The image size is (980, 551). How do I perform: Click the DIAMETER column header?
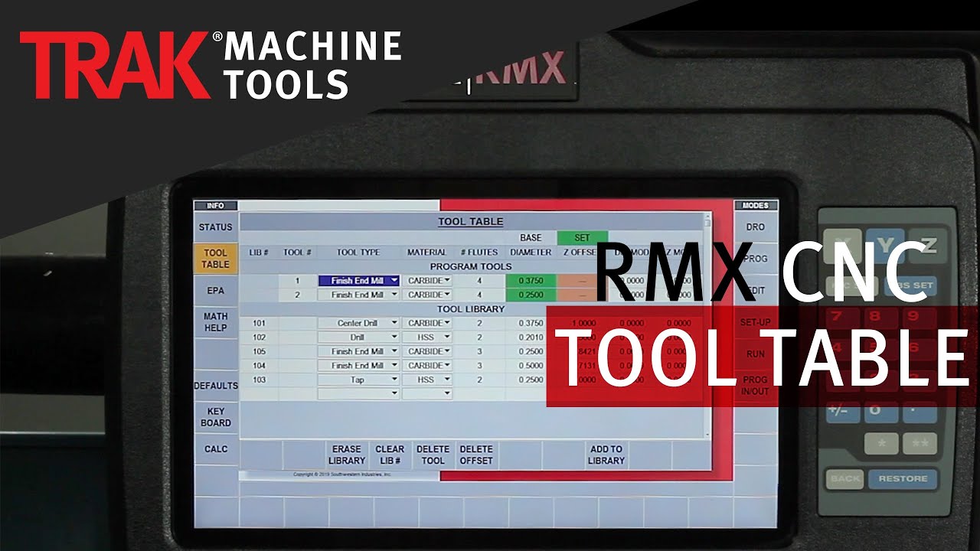[x=531, y=252]
